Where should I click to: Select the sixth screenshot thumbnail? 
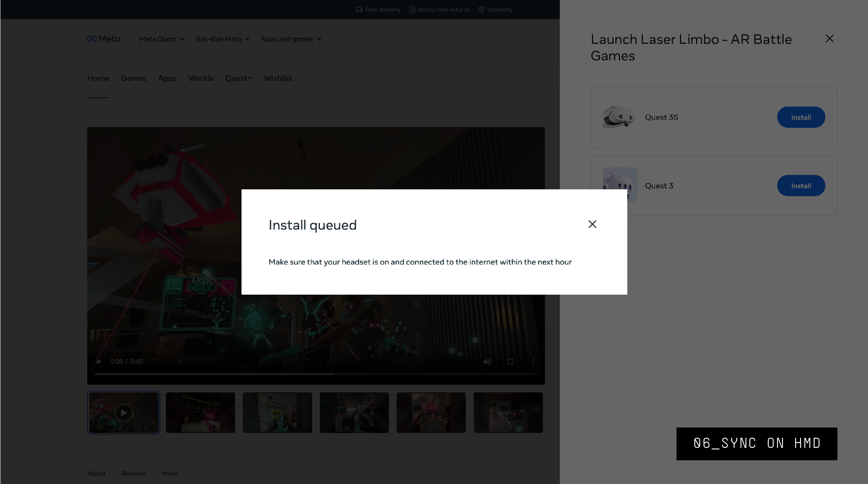click(508, 412)
